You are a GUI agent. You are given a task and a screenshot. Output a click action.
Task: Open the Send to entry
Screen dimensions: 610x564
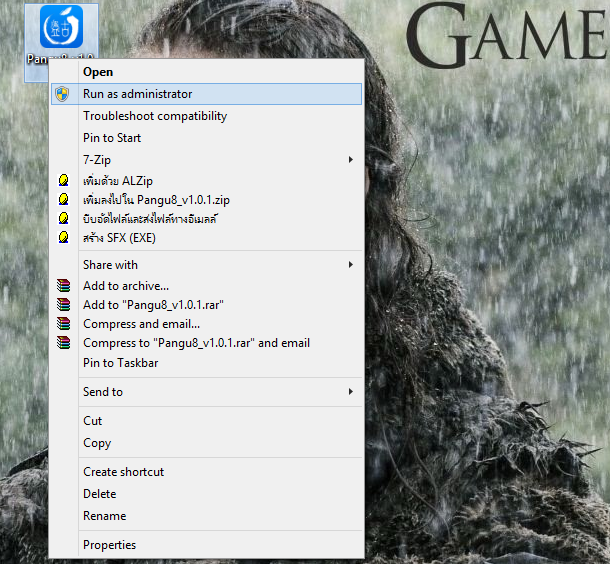point(207,392)
